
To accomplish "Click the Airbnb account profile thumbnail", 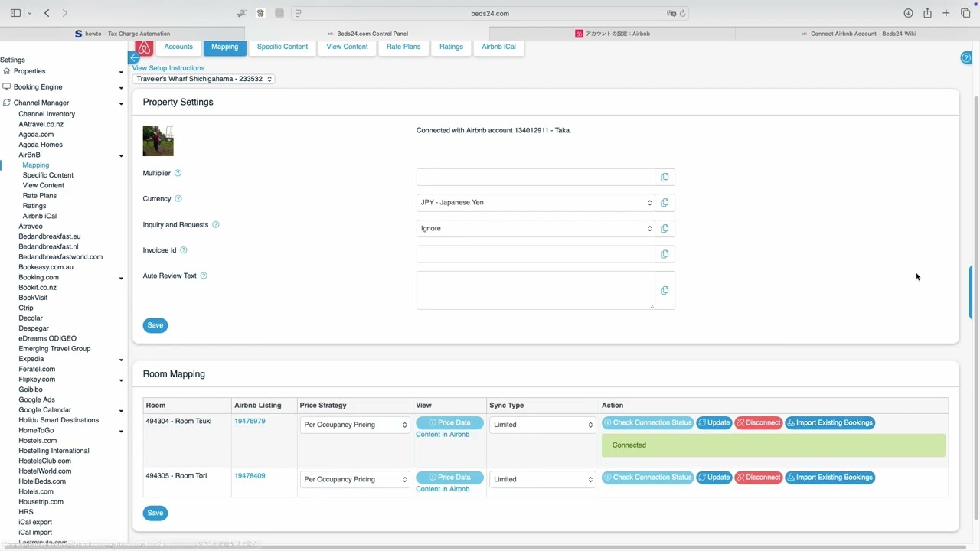I will point(158,141).
